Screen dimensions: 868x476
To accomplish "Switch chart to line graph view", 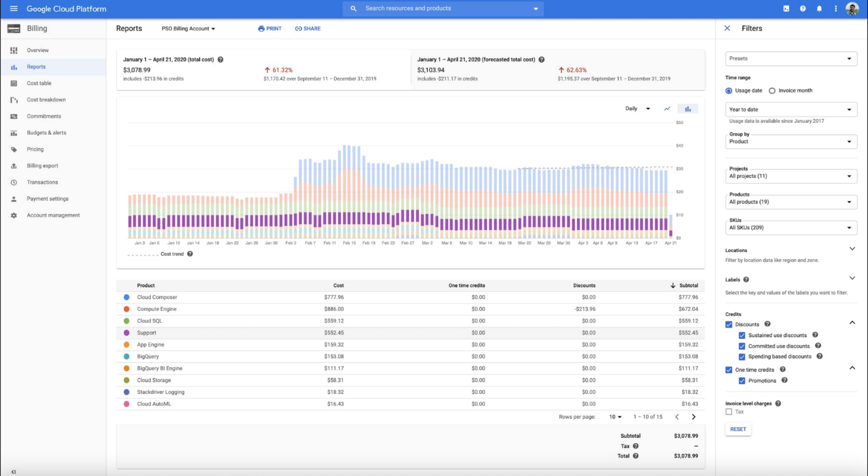I will pos(667,109).
